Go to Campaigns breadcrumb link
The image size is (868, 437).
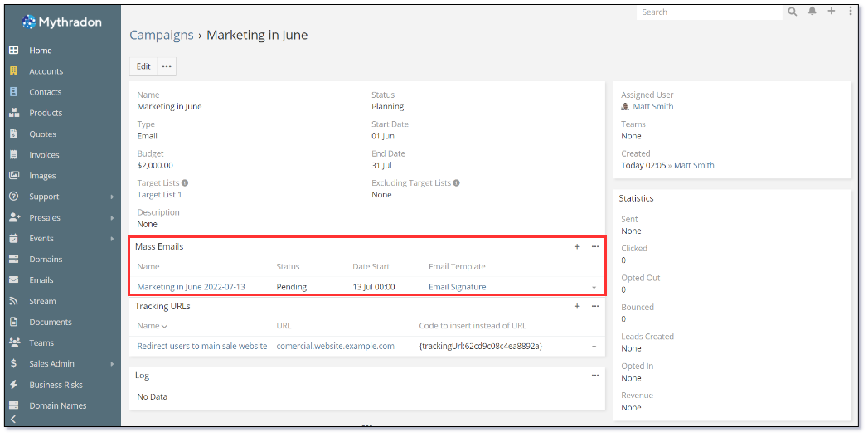coord(162,35)
